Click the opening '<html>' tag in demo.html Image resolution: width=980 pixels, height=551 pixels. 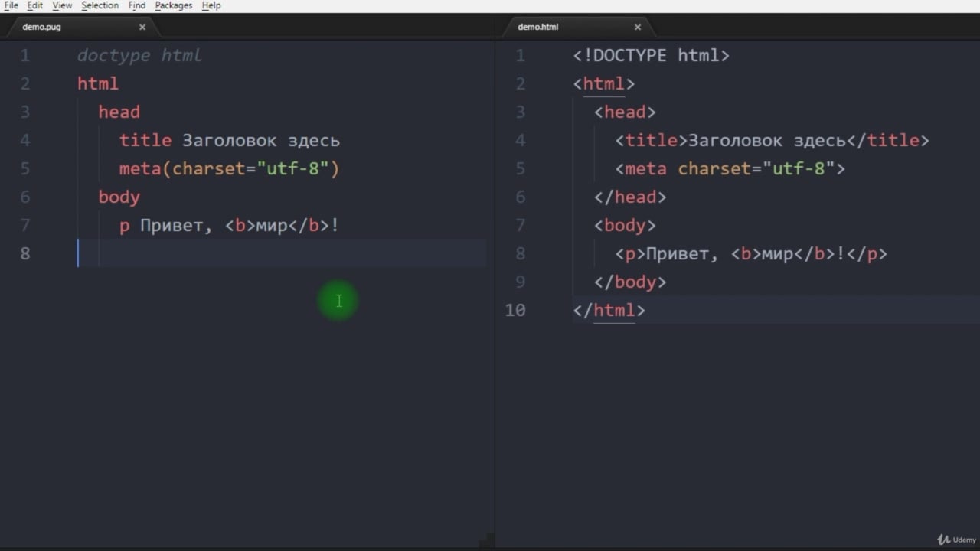click(604, 84)
